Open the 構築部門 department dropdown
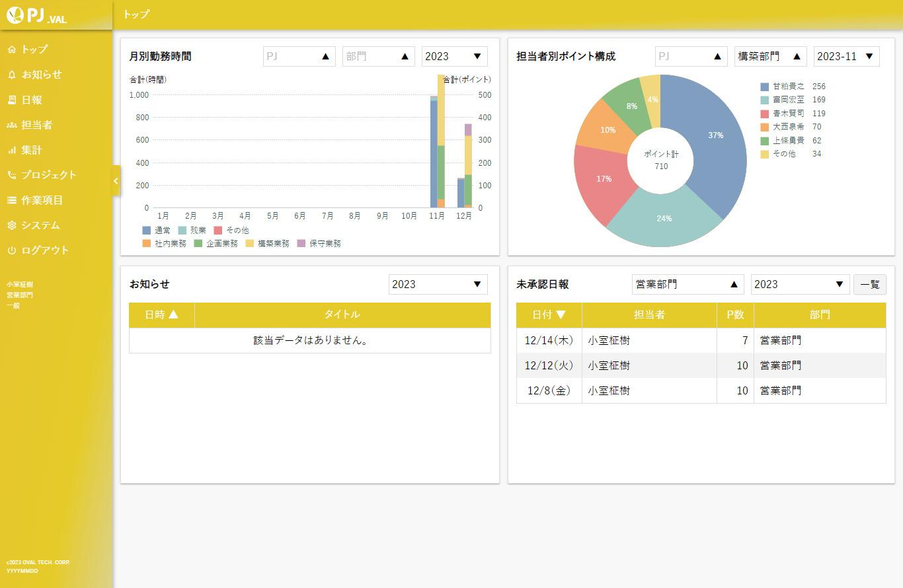This screenshot has width=903, height=588. [770, 57]
